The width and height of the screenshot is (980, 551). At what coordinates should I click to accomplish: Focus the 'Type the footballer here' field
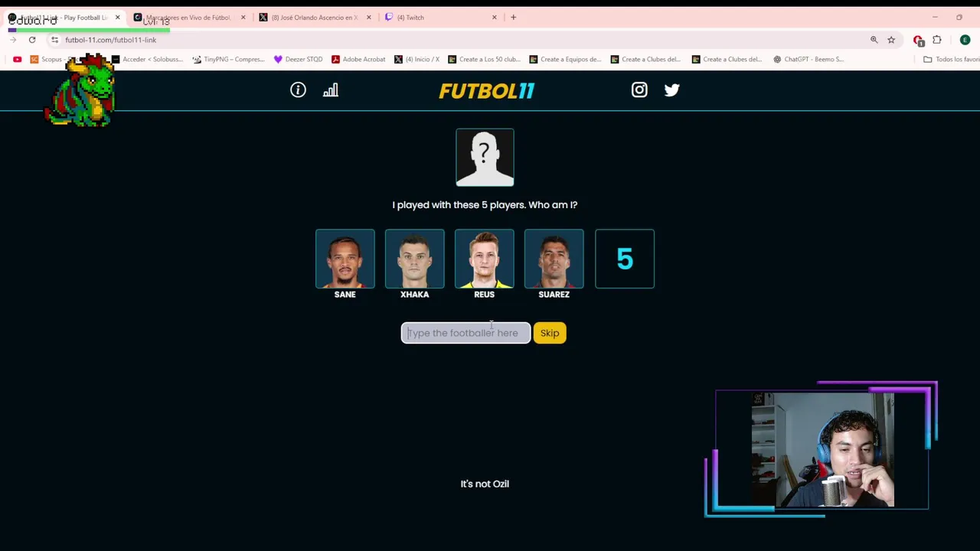[x=465, y=333]
